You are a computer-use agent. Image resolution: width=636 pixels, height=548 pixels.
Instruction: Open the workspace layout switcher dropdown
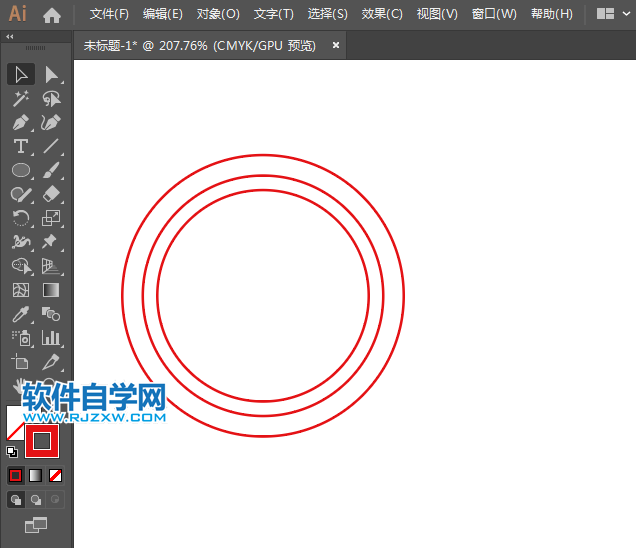(612, 14)
